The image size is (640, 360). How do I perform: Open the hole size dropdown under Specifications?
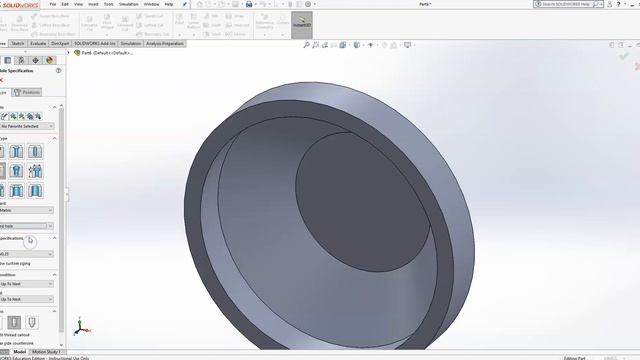[27, 254]
